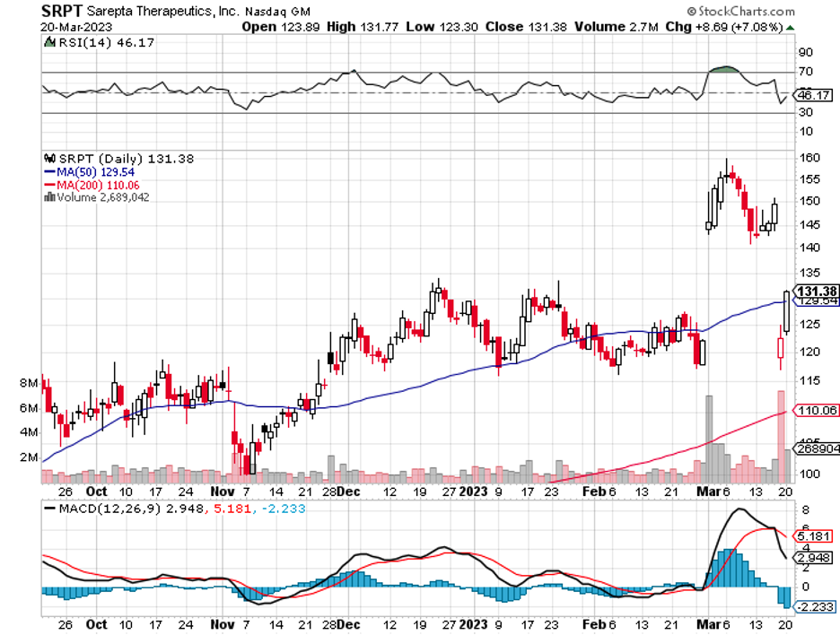The width and height of the screenshot is (840, 635).
Task: Click the Volume 2,689,042 legend text
Action: tap(103, 197)
